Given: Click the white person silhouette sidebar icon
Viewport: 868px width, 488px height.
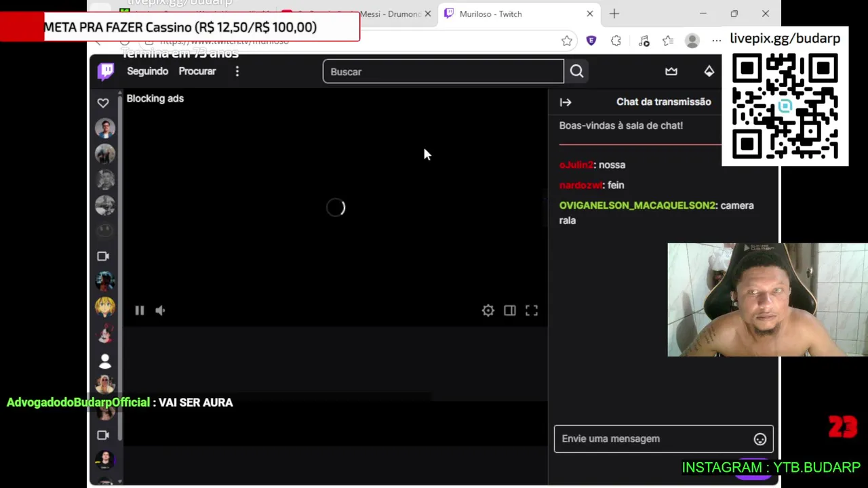Looking at the screenshot, I should click(x=105, y=361).
